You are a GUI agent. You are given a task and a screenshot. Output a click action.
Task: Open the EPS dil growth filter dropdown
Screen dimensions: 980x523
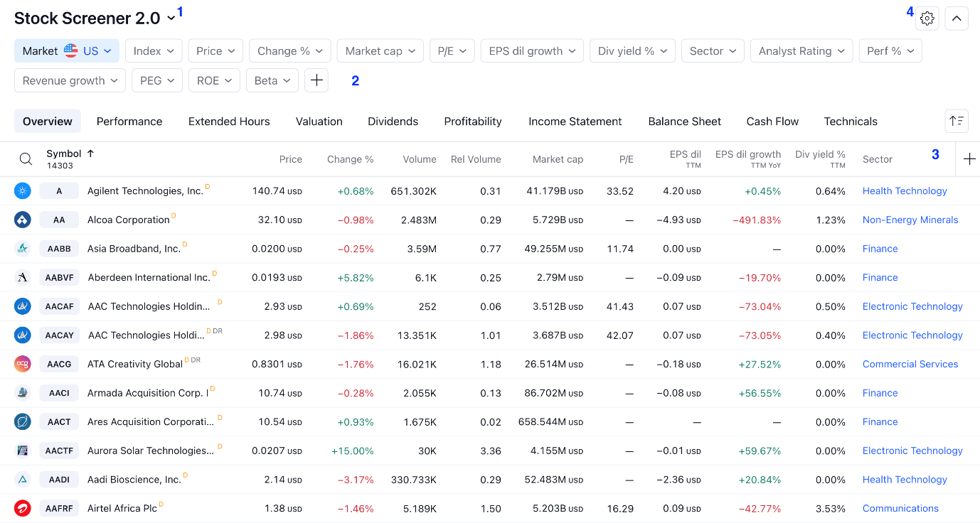pyautogui.click(x=533, y=50)
